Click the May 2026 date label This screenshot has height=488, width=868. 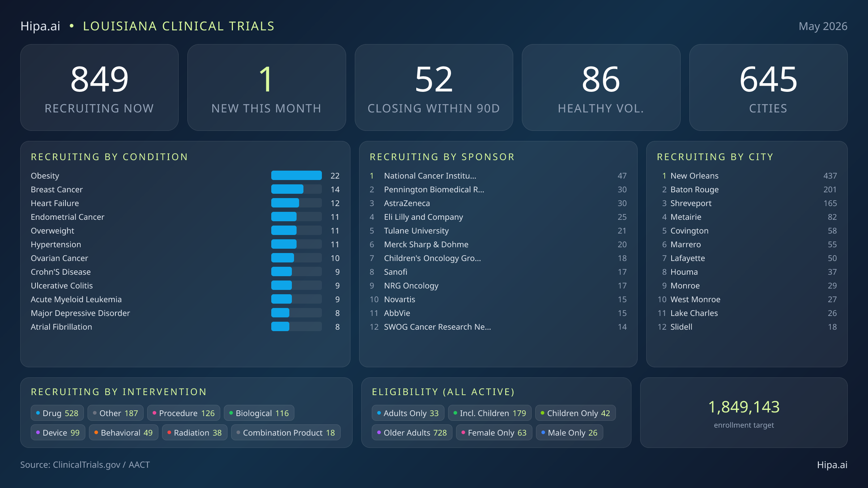pyautogui.click(x=823, y=26)
